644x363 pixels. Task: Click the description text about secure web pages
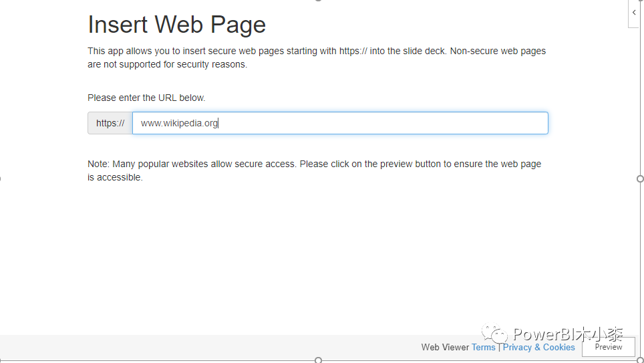tap(317, 57)
